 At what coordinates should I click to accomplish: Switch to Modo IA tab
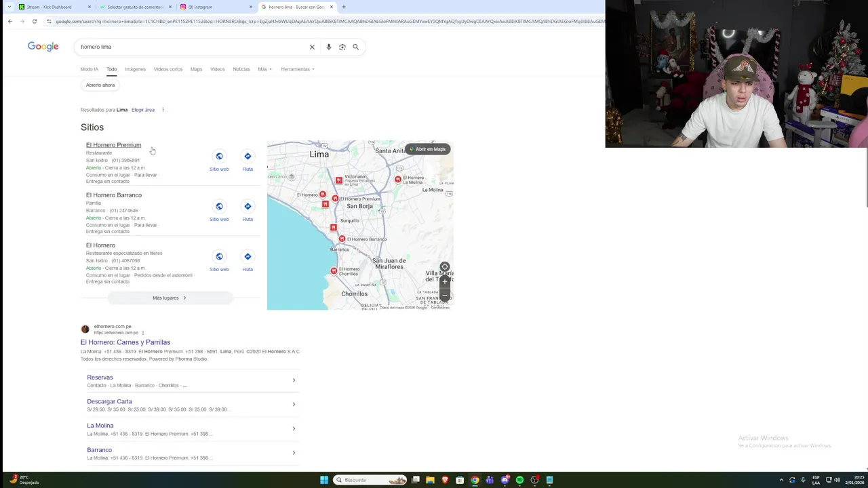point(90,69)
